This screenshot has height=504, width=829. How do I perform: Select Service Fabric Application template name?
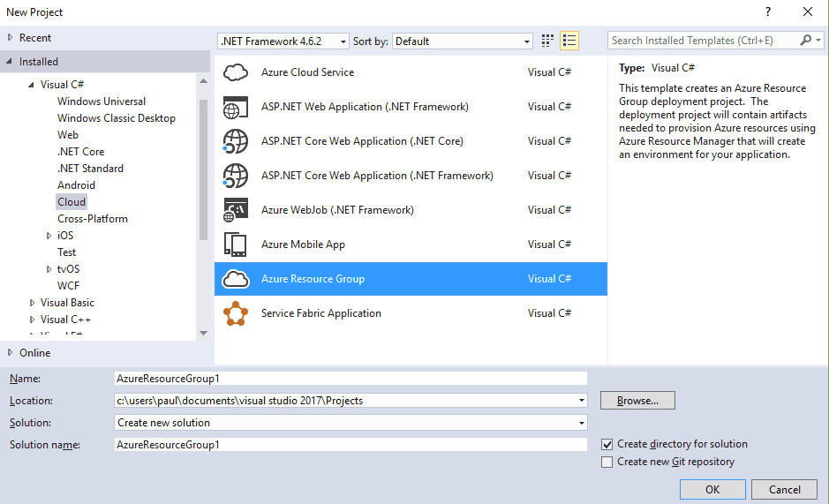[321, 313]
